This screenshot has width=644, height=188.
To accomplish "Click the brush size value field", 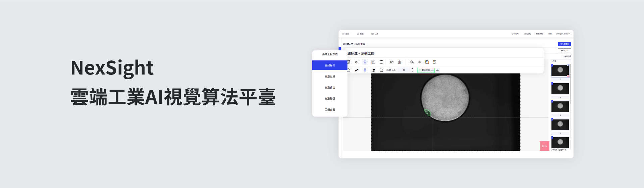I will coord(404,70).
